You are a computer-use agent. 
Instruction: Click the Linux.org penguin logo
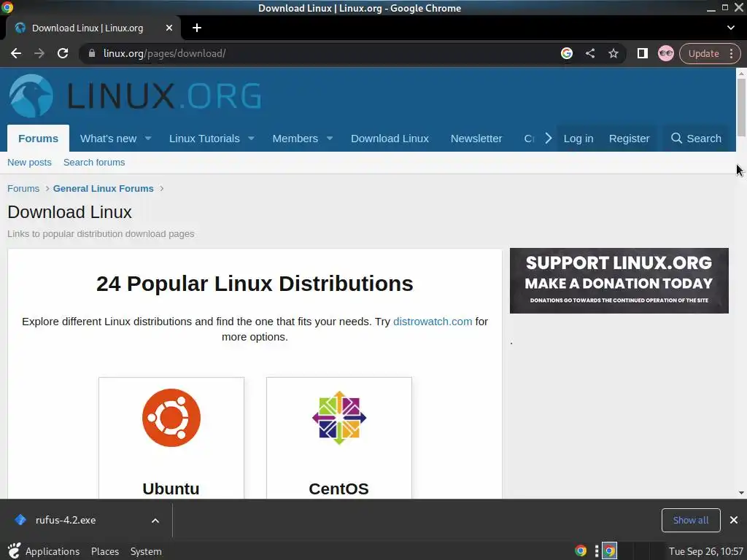pos(31,96)
